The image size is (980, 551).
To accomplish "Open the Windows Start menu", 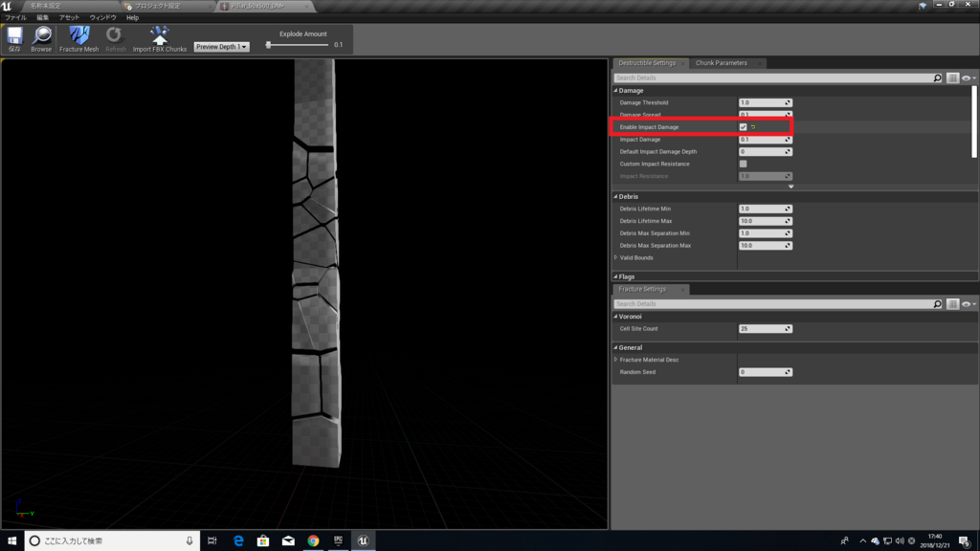I will 11,541.
